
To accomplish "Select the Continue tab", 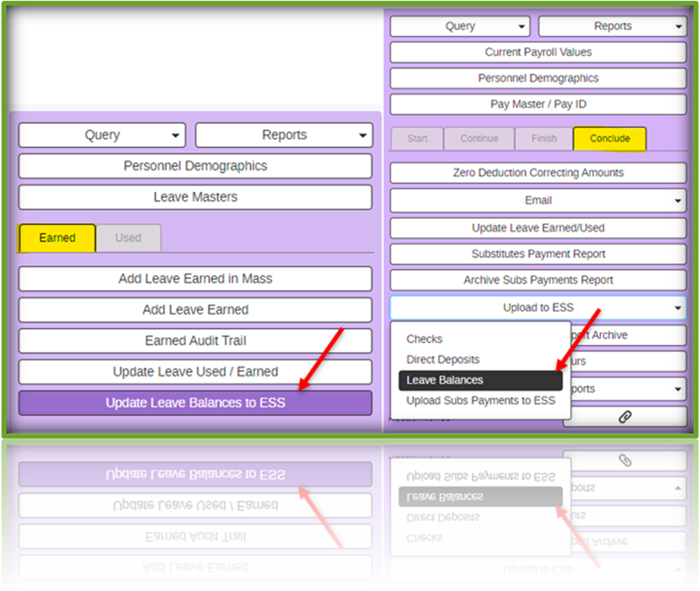I will point(479,138).
